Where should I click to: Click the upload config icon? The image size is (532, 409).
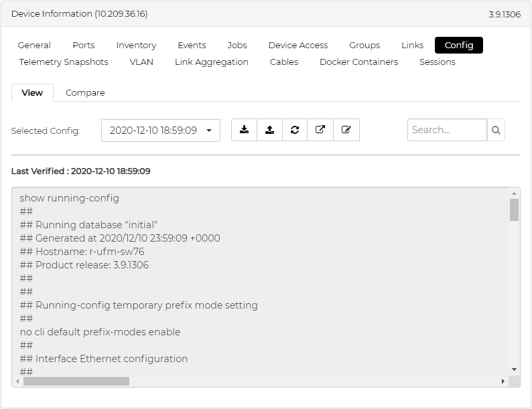[x=269, y=130]
